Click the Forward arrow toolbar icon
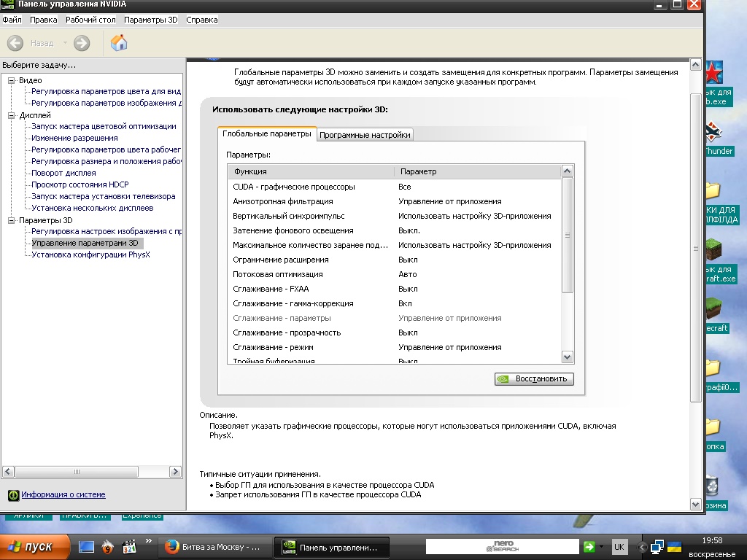 pyautogui.click(x=82, y=43)
